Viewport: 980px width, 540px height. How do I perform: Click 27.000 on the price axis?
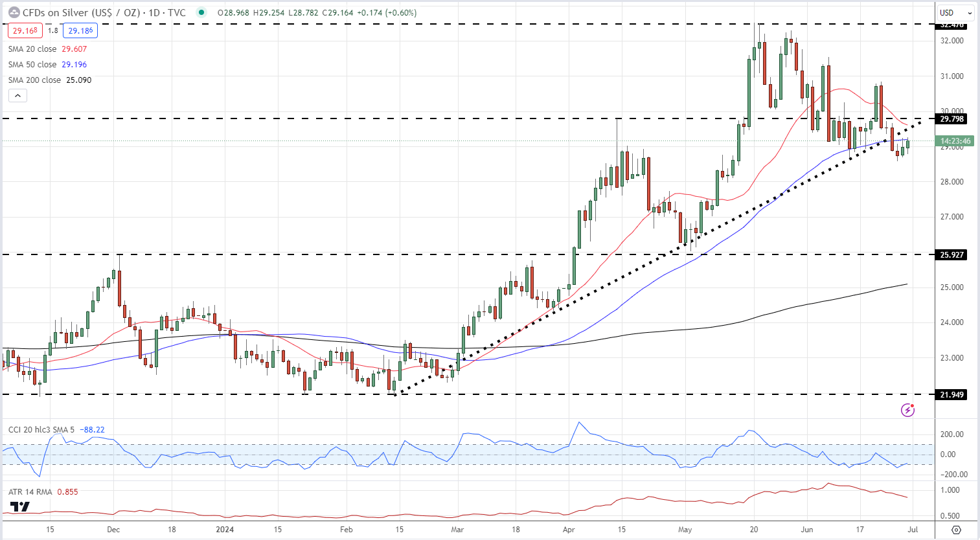(952, 216)
